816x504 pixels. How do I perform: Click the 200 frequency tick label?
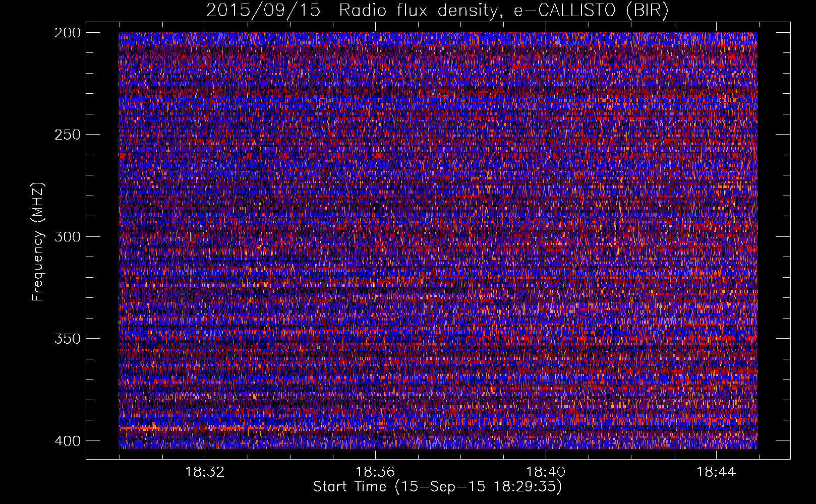click(x=68, y=32)
